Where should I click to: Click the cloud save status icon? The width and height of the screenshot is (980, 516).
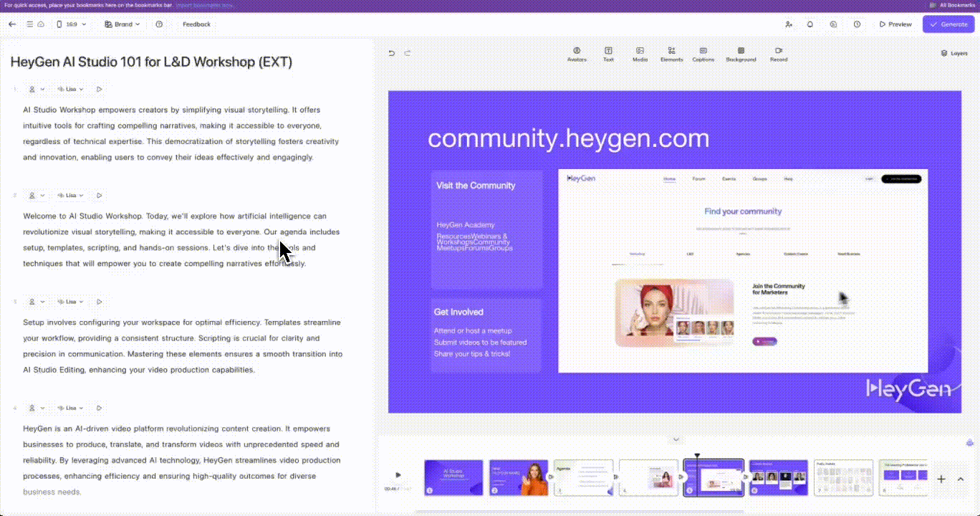point(41,24)
